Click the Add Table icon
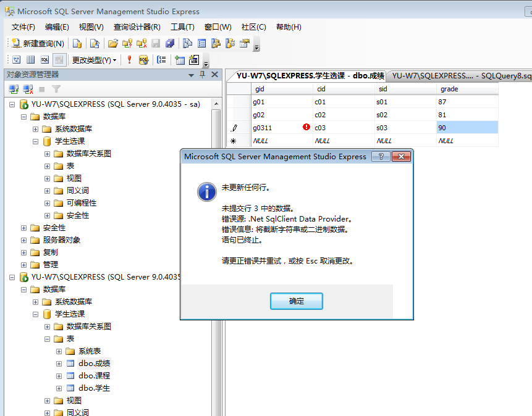This screenshot has height=416, width=532. (179, 60)
